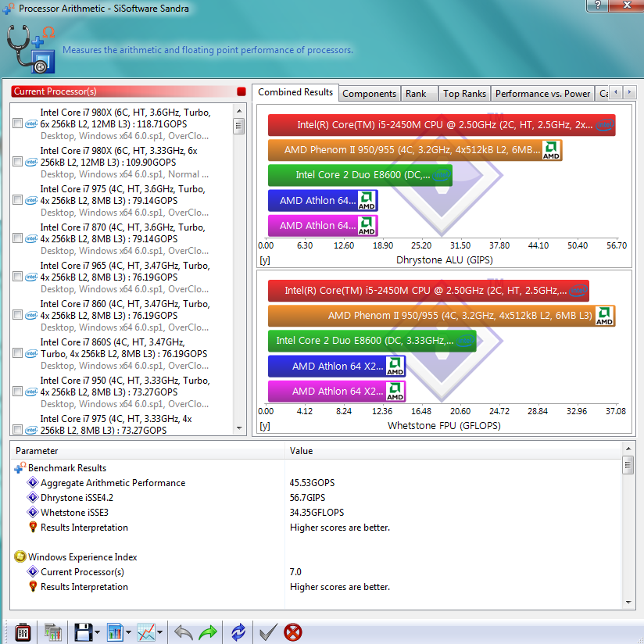Open the partially visible Ca tab
644x644 pixels.
[602, 94]
